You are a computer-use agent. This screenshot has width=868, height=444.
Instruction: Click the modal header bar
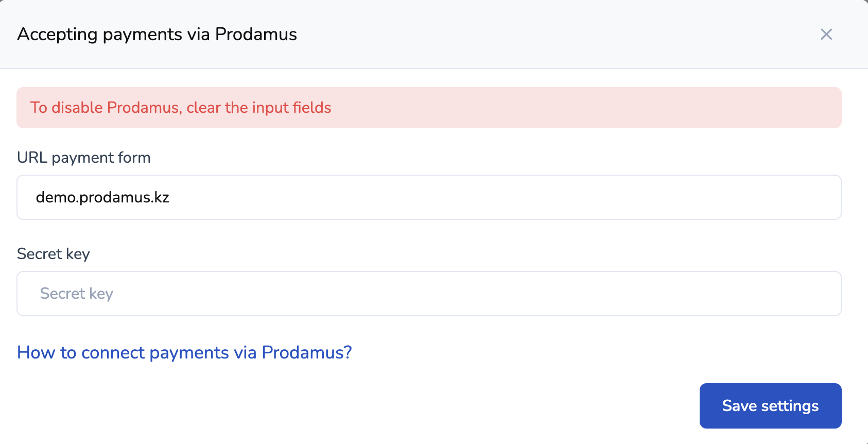point(515,35)
